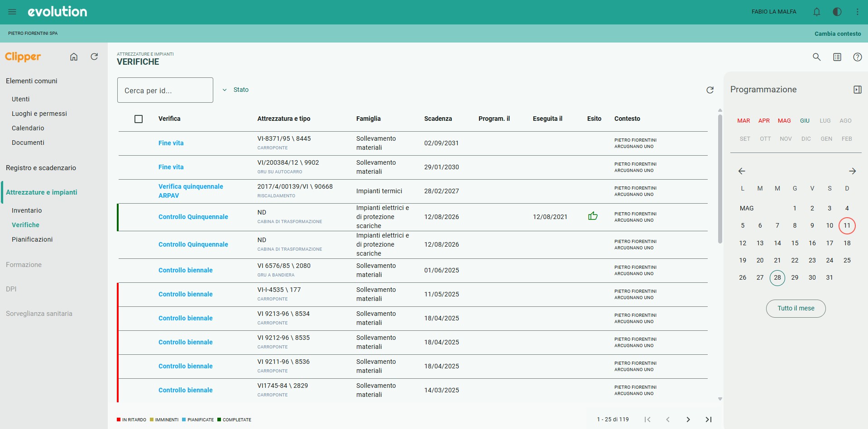The height and width of the screenshot is (429, 868).
Task: Go to previous results page
Action: [x=668, y=419]
